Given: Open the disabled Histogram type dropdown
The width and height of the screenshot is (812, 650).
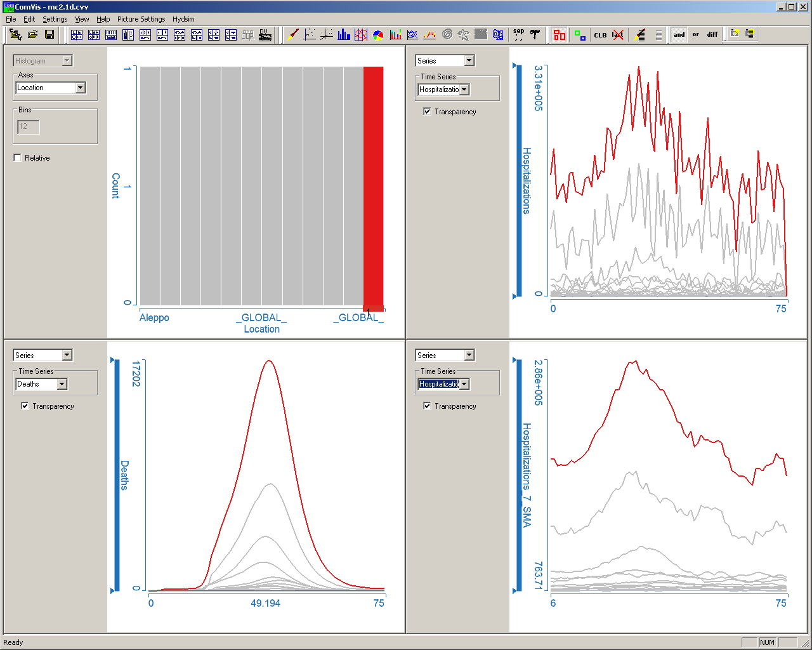Looking at the screenshot, I should [67, 61].
